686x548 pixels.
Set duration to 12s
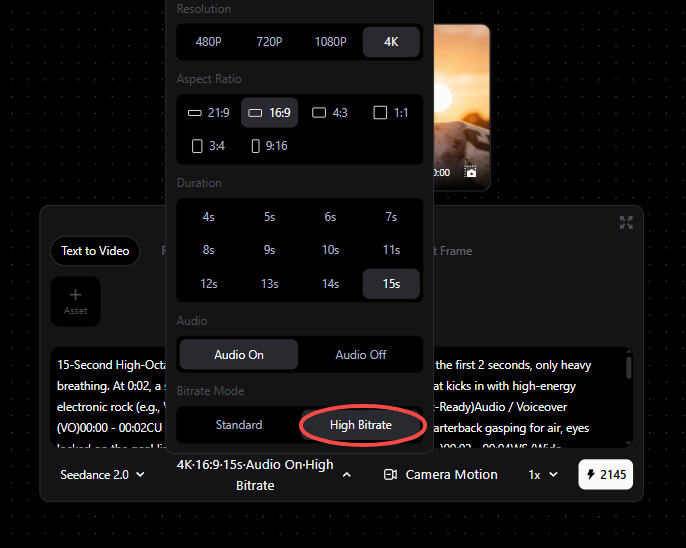[x=208, y=284]
